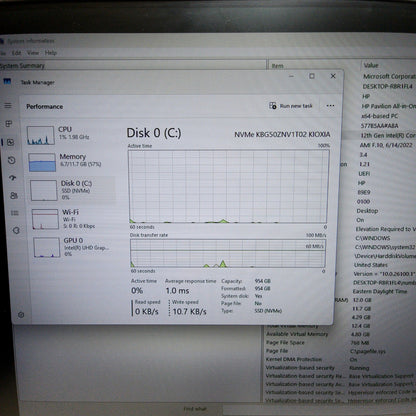Select Disk 0 (C:) in sidebar

(72, 190)
